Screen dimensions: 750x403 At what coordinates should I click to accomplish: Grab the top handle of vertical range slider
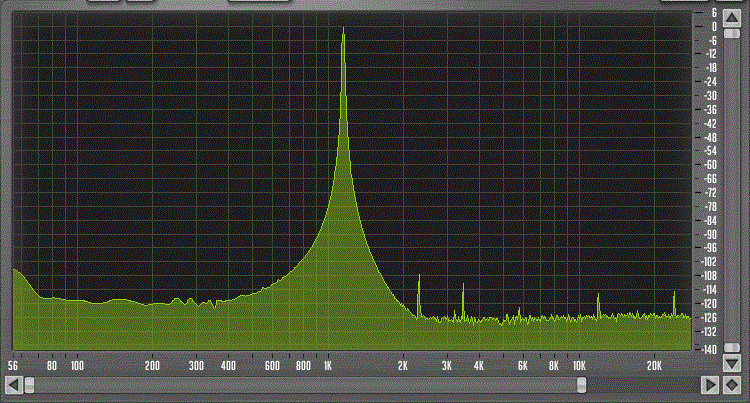pos(732,33)
